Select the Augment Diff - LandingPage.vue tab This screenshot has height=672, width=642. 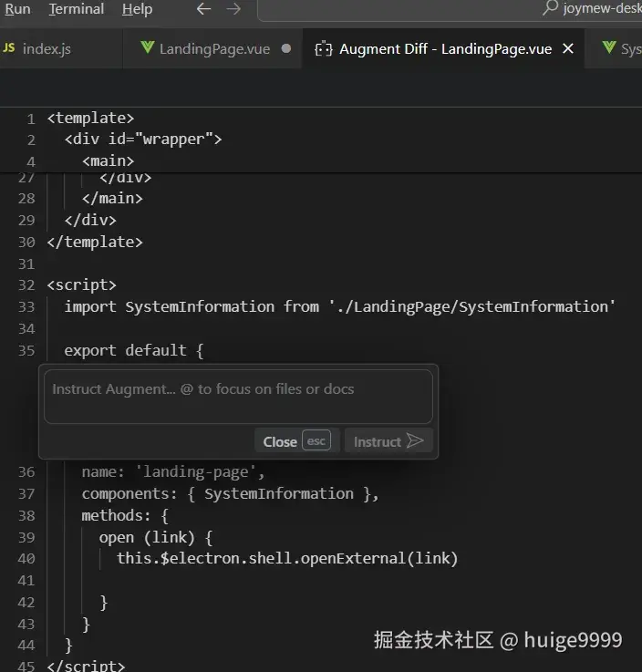(x=443, y=49)
